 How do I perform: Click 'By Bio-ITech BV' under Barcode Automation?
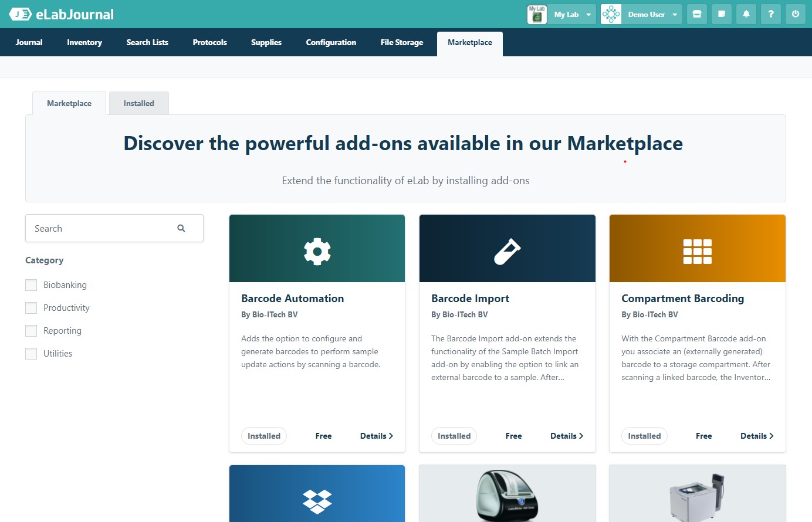(269, 314)
